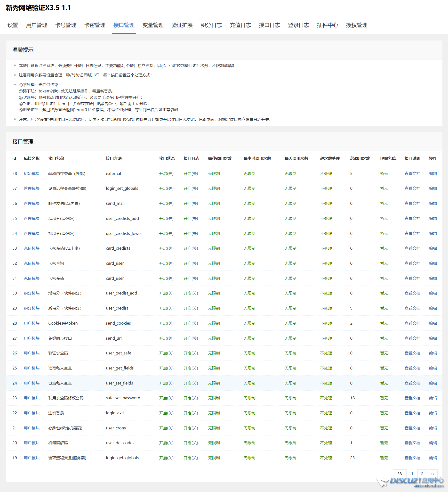
Task: Click 每天调用次数 无限制 for user_get_safe row
Action: point(290,353)
